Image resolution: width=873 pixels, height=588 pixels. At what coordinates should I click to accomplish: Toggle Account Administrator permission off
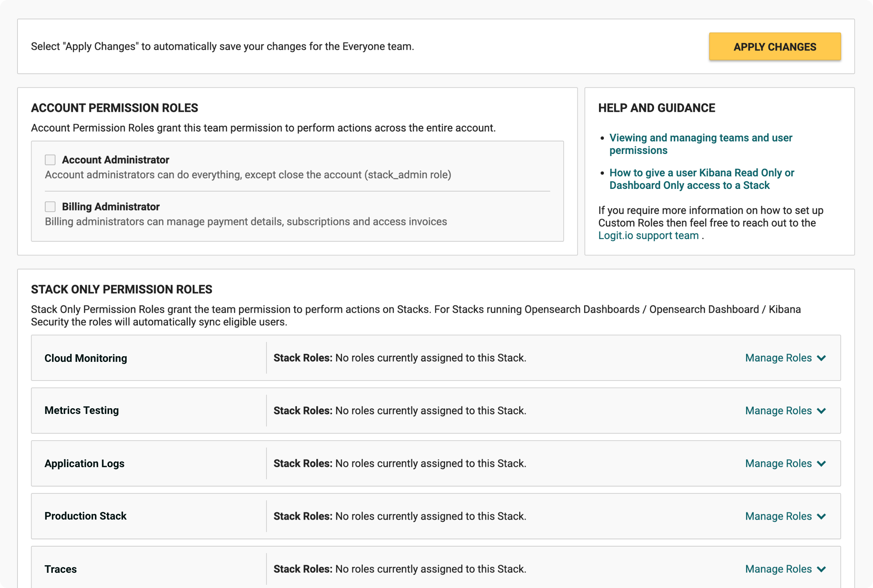(x=50, y=160)
